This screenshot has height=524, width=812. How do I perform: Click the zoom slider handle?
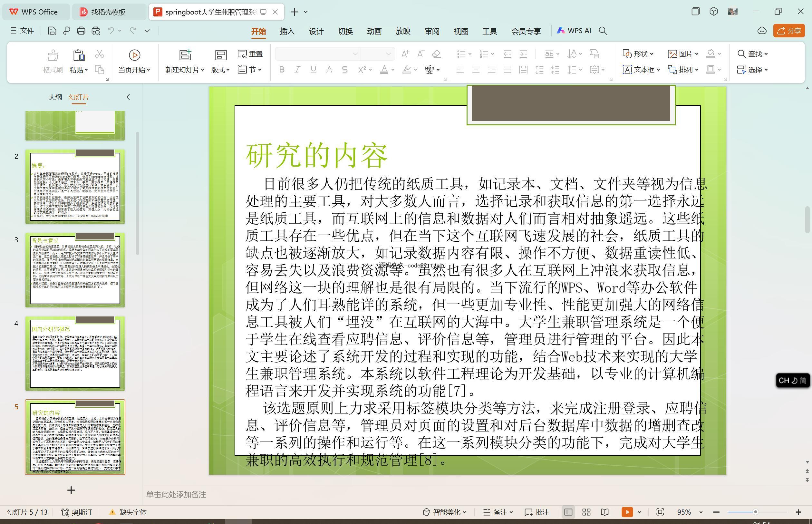click(755, 512)
